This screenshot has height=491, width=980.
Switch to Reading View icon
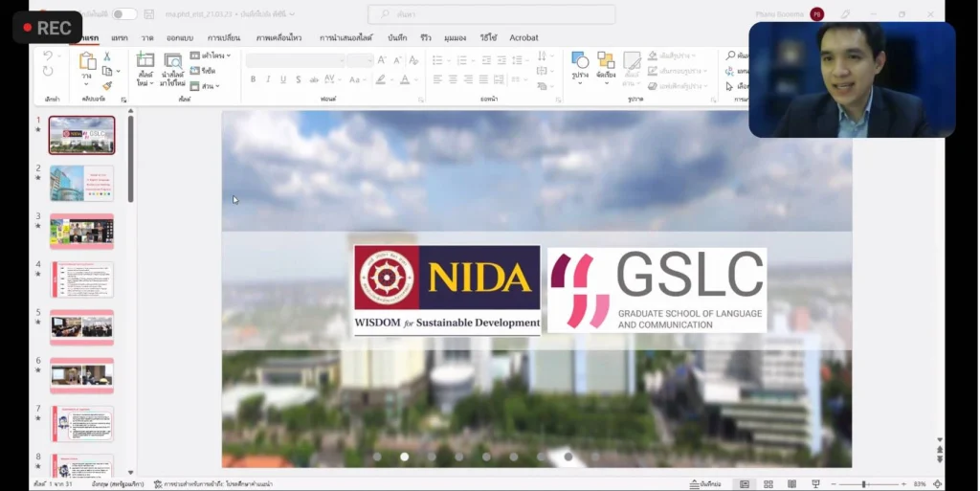coord(791,484)
